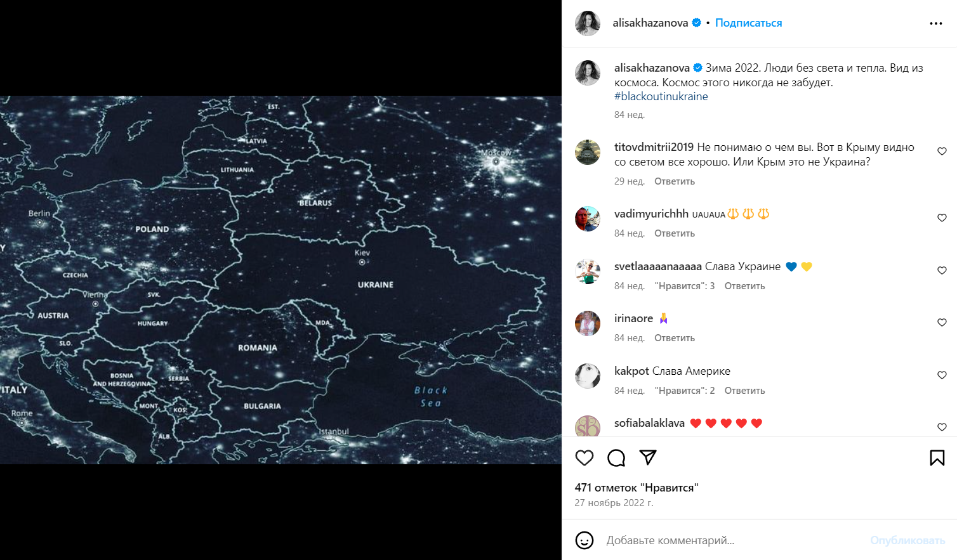The height and width of the screenshot is (560, 957).
Task: Open alisakhazanova profile from header username
Action: 650,23
